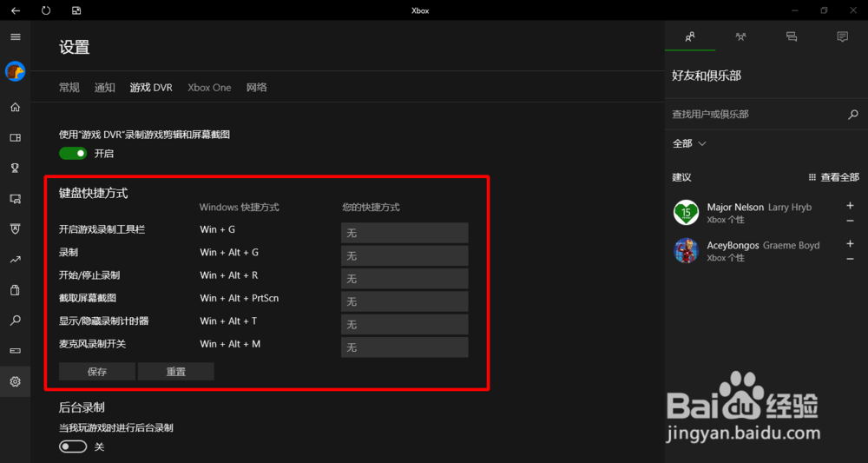Image resolution: width=868 pixels, height=463 pixels.
Task: Select the Messages tab icon
Action: coord(792,36)
